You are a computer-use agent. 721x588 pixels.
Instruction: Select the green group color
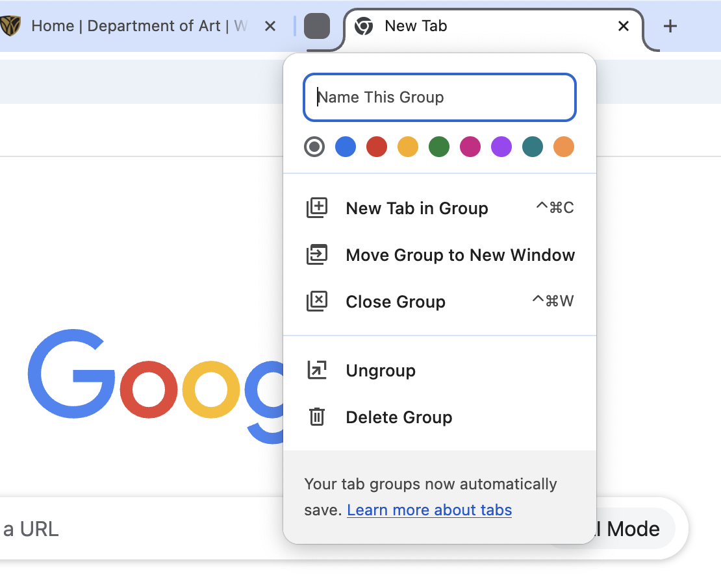pyautogui.click(x=439, y=147)
